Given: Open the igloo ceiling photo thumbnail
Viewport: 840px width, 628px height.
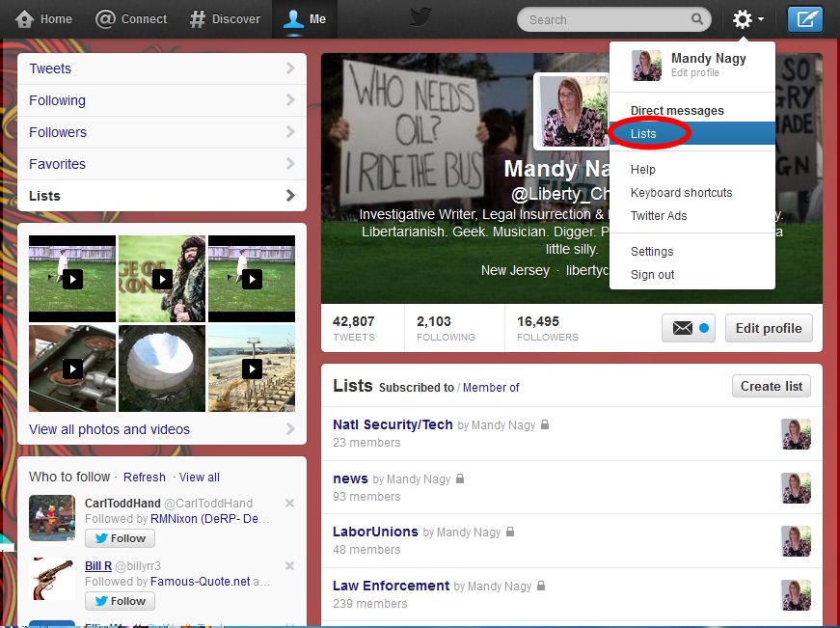Looking at the screenshot, I should 162,369.
